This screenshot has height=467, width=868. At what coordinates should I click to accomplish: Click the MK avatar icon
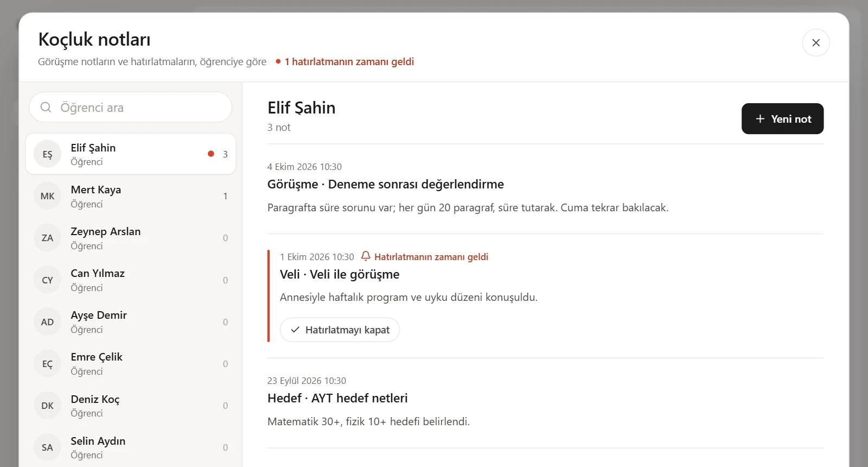48,196
